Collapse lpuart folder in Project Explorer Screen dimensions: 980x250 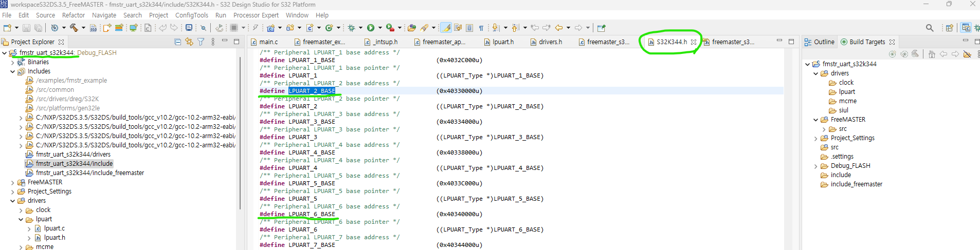tap(21, 219)
